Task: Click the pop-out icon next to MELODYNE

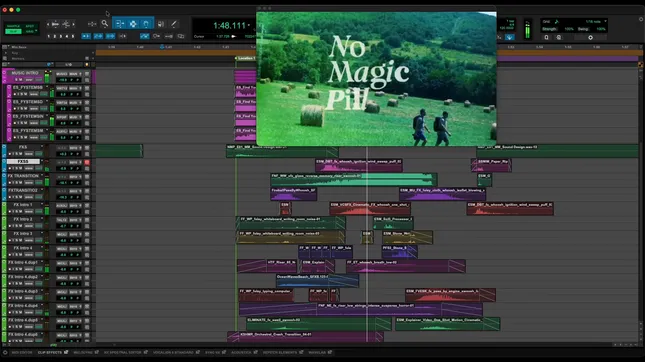Action: pyautogui.click(x=97, y=352)
